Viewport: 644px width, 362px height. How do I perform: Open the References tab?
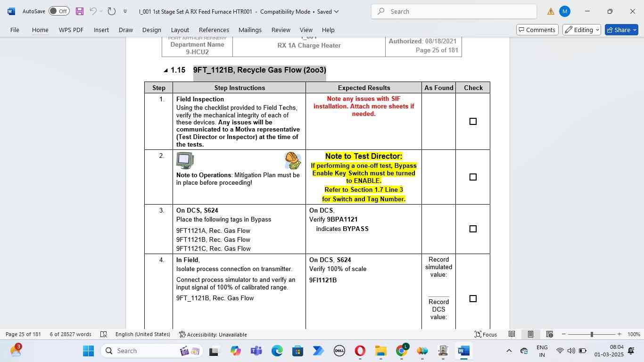click(214, 30)
